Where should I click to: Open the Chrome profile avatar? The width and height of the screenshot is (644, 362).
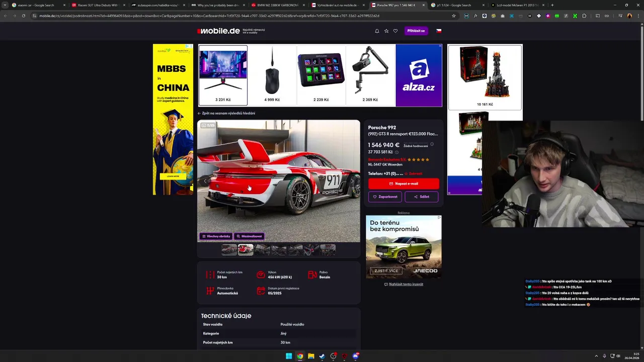[x=629, y=16]
